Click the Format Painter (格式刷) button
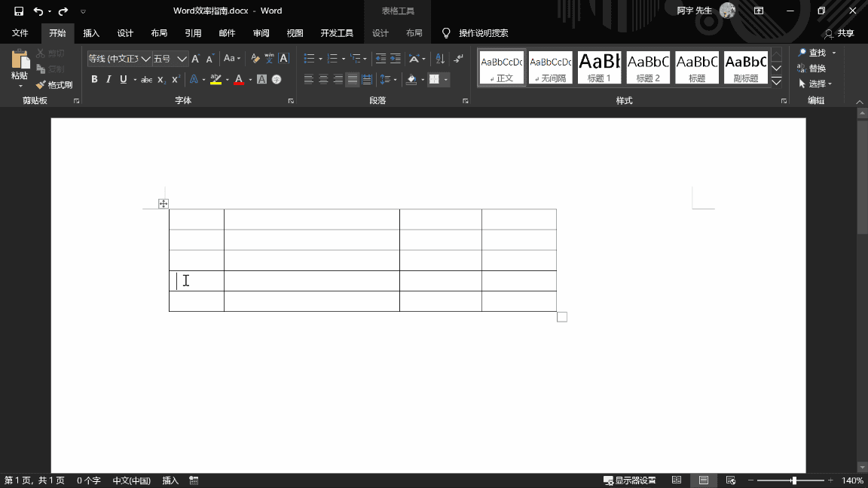The image size is (868, 488). 54,84
